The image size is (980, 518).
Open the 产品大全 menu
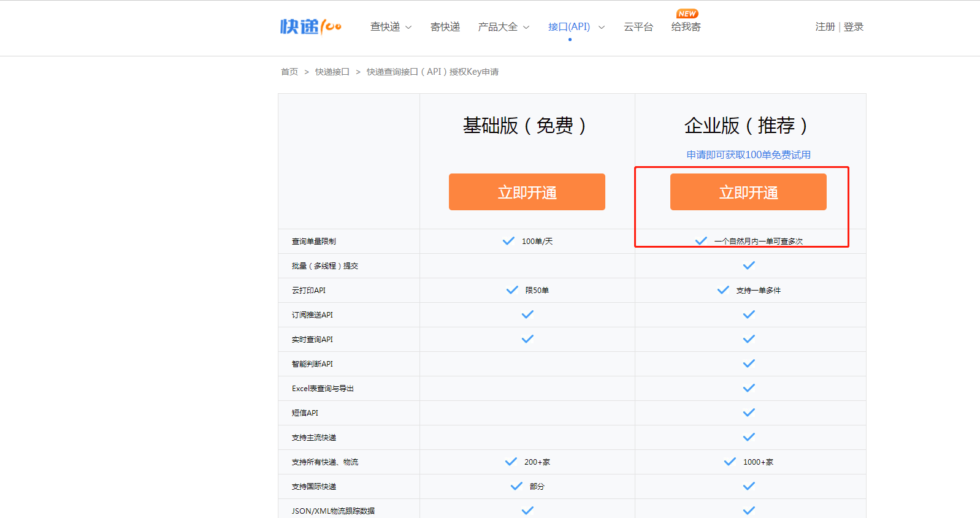point(498,27)
